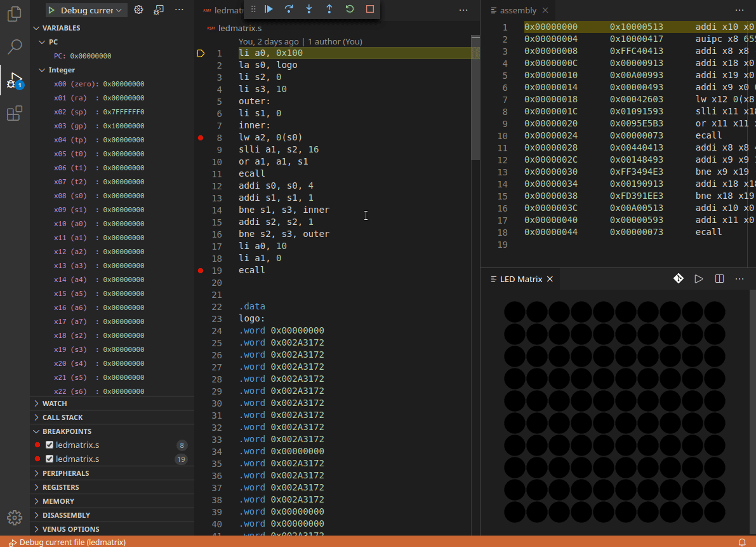Open editor more actions for ledmatrix.s
756x547 pixels.
[x=463, y=10]
